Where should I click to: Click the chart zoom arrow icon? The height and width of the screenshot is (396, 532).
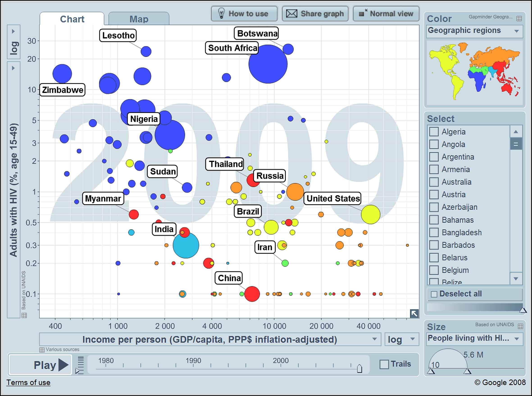[414, 313]
